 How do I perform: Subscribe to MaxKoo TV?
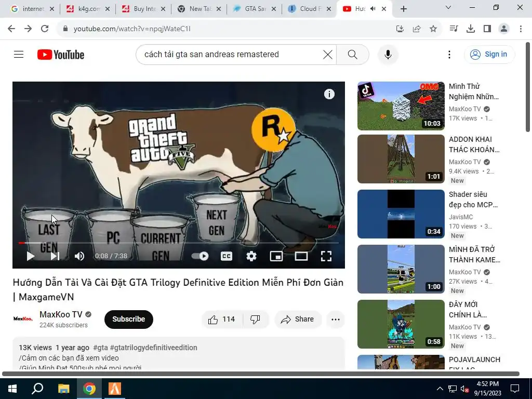pyautogui.click(x=129, y=320)
